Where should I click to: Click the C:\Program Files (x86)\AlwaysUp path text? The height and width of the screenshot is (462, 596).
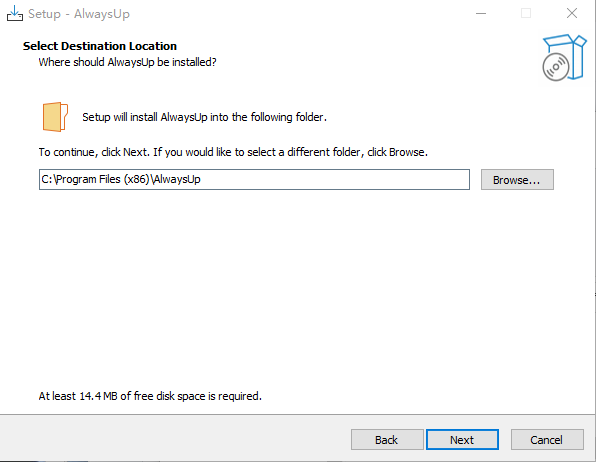pos(121,179)
